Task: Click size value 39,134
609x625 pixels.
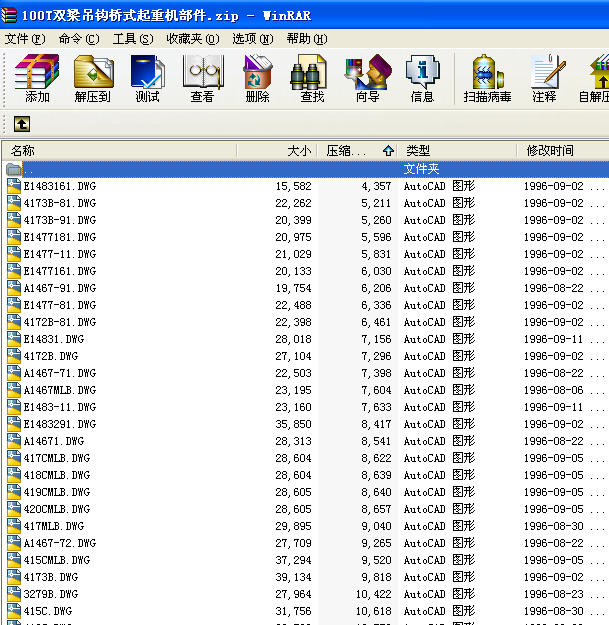Action: (x=293, y=577)
